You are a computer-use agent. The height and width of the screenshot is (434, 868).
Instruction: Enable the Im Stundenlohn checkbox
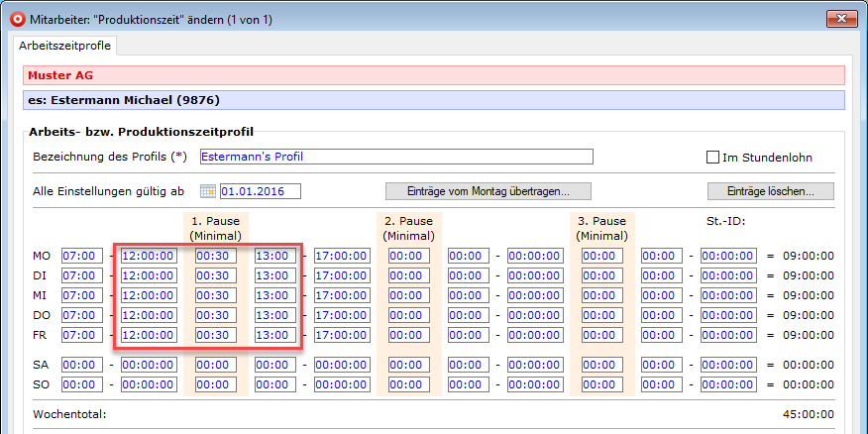pyautogui.click(x=712, y=157)
